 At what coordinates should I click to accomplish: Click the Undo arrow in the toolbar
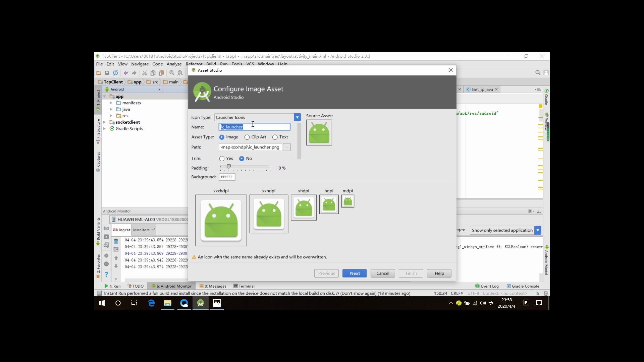126,73
